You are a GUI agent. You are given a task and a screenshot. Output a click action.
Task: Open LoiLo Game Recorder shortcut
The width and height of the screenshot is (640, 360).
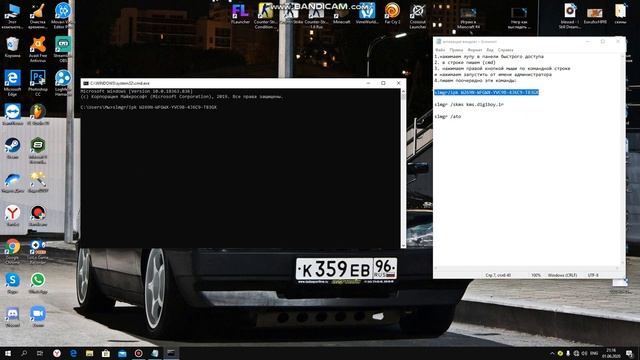coord(38,251)
